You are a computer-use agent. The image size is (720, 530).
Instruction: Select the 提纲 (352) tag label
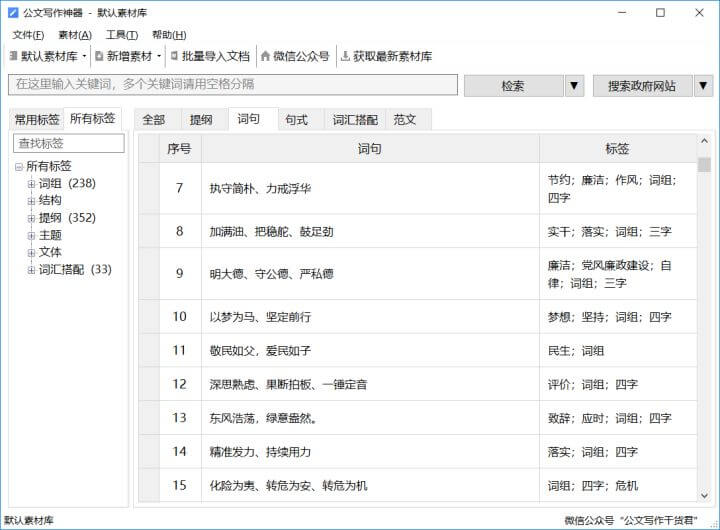coord(67,218)
